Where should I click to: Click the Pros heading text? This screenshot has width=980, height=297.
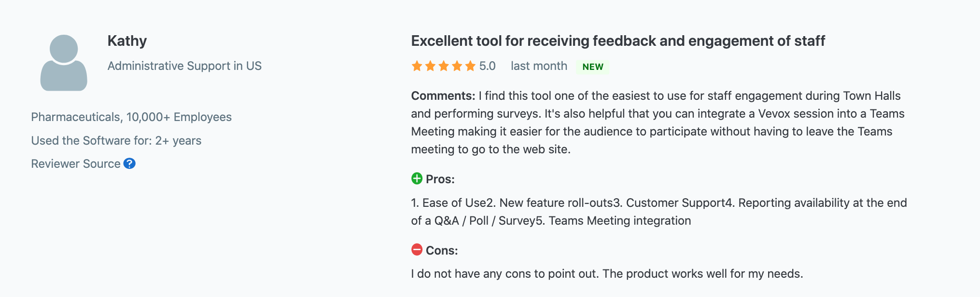point(440,179)
